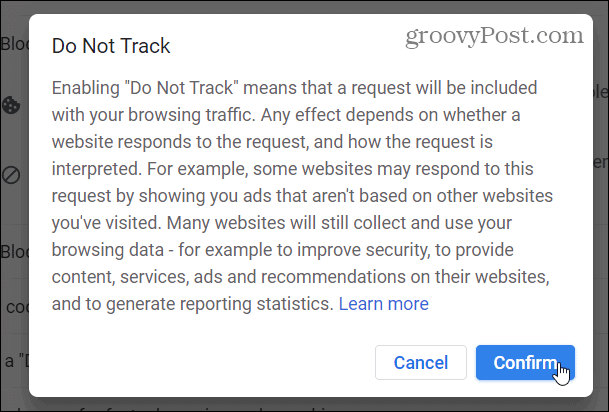Image resolution: width=609 pixels, height=412 pixels.
Task: Click the partially hidden "coo" row text
Action: (x=17, y=307)
